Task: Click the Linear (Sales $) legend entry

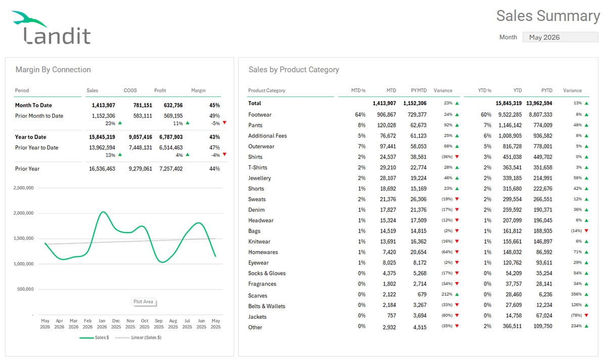Action: [x=138, y=337]
